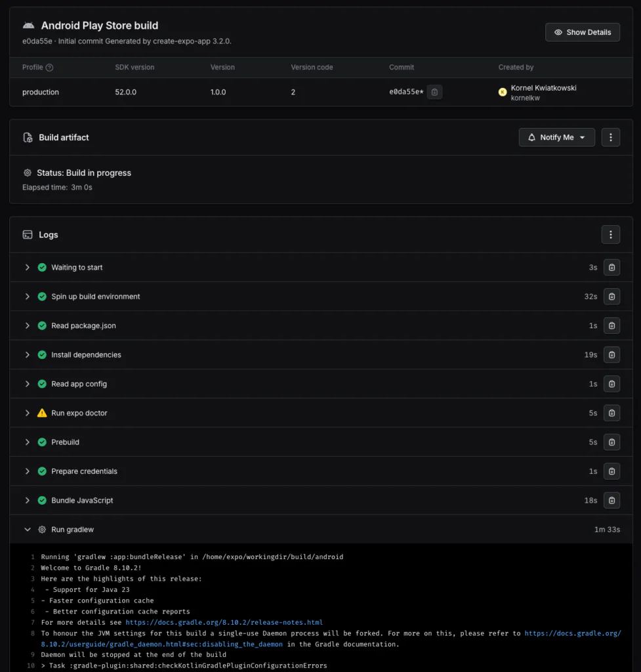This screenshot has height=672, width=641.
Task: Click the Profile help question-mark icon
Action: tap(49, 68)
